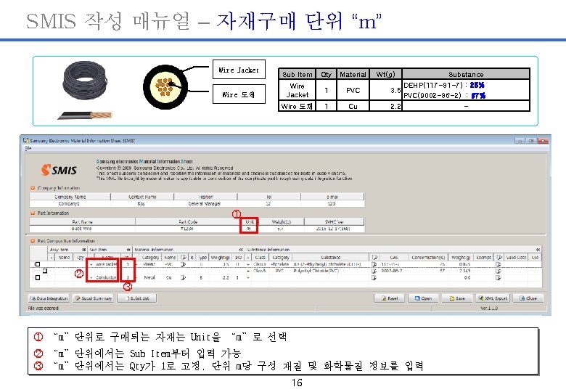Click the Part Composition Information section icon

tap(33, 241)
